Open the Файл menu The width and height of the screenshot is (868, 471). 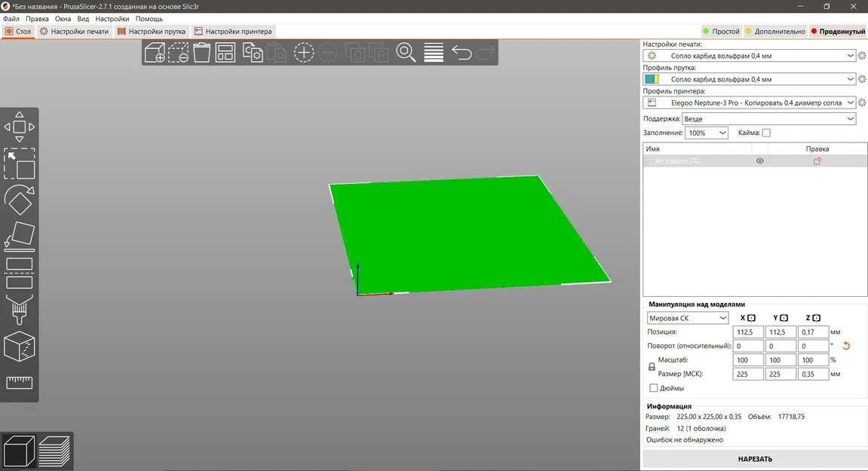pos(11,18)
